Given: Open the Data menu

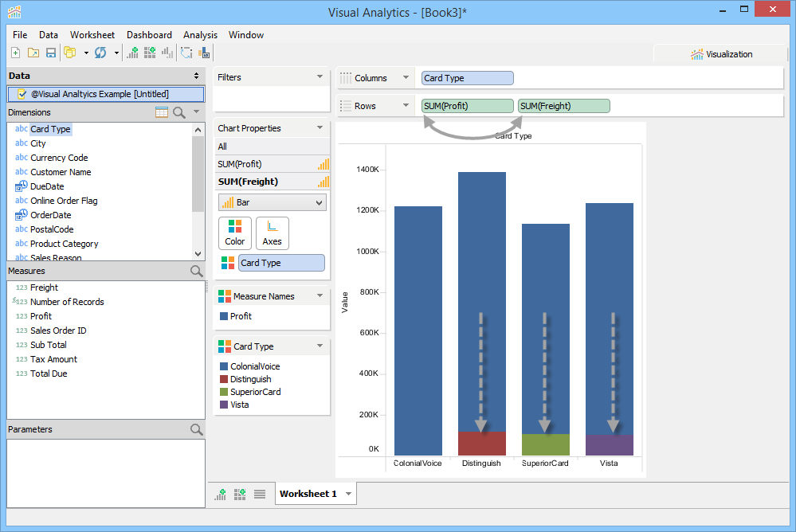Looking at the screenshot, I should tap(49, 35).
